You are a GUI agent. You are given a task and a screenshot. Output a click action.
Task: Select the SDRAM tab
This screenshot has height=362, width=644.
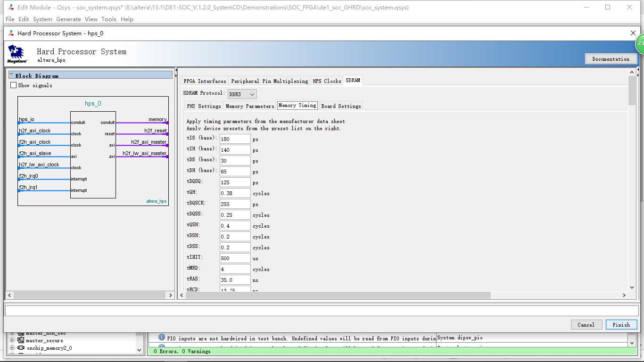click(353, 81)
